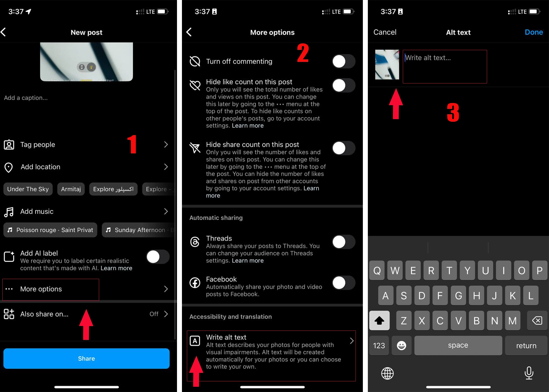Tap the Write alt text accessibility icon
The image size is (549, 392).
click(196, 340)
